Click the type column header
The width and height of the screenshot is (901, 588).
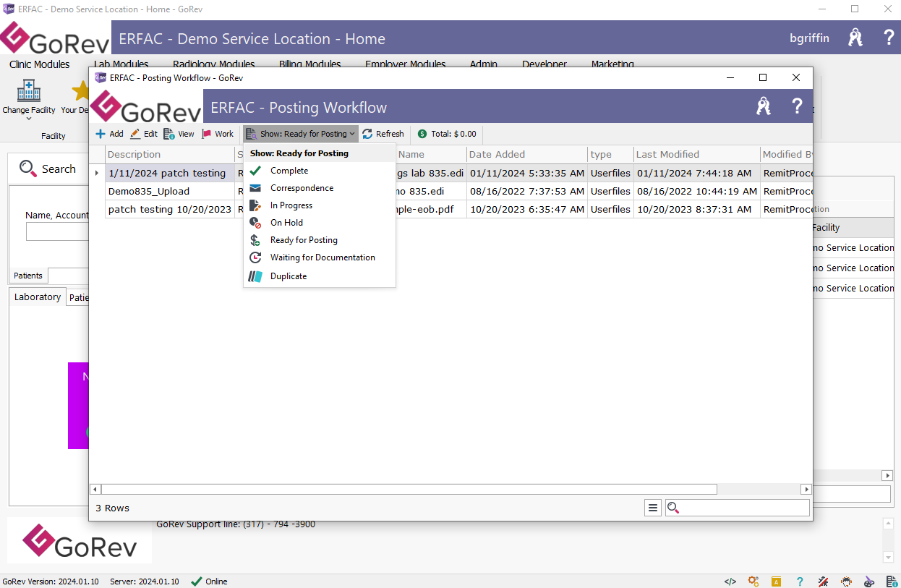tap(610, 154)
